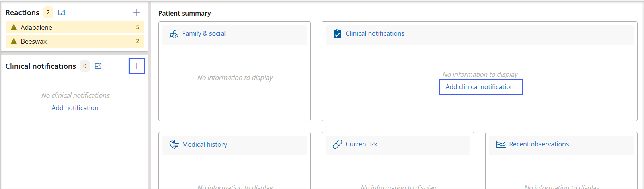
Task: Add a new reaction with plus icon
Action: (x=137, y=12)
